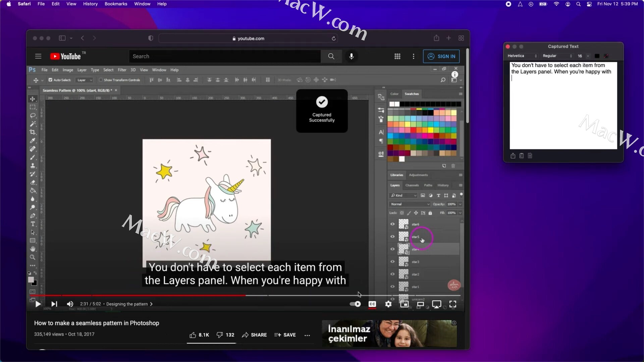Open more actions ellipsis under video
Screen dimensions: 644x362
[307, 335]
